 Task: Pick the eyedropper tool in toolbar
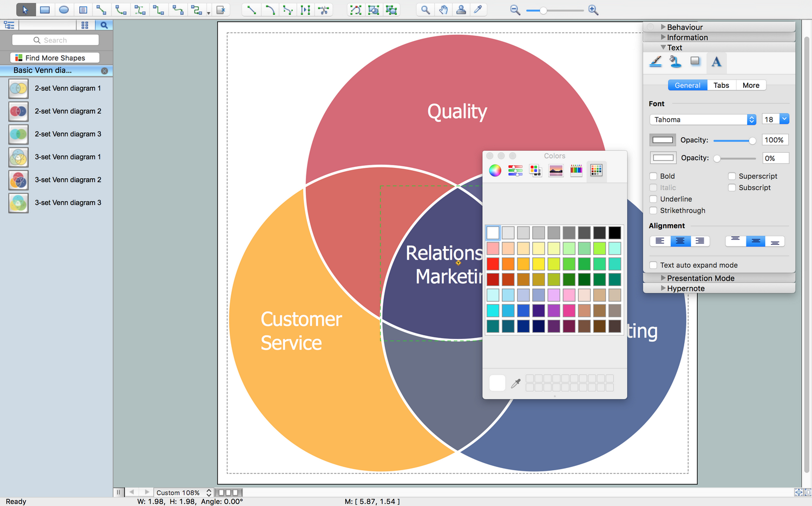478,10
